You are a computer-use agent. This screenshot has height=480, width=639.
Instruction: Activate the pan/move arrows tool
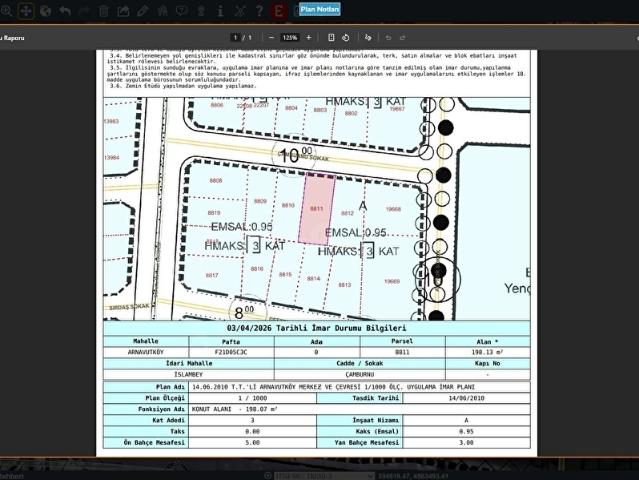[26, 11]
